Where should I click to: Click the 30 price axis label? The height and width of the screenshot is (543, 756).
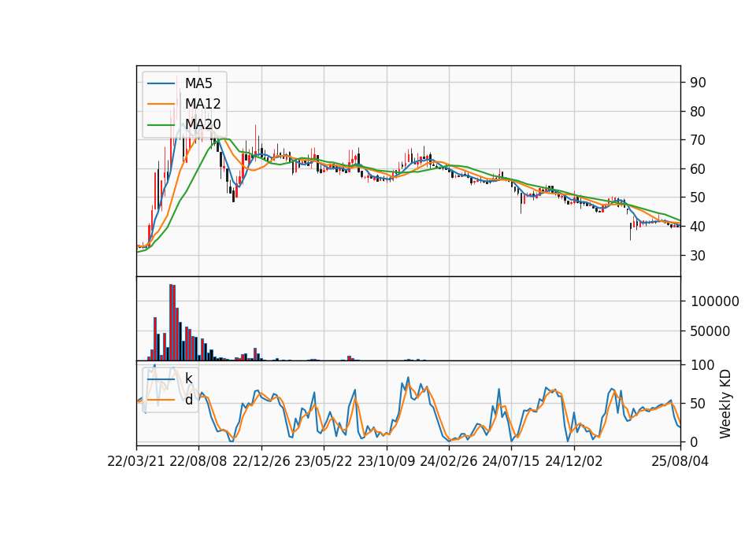[698, 255]
